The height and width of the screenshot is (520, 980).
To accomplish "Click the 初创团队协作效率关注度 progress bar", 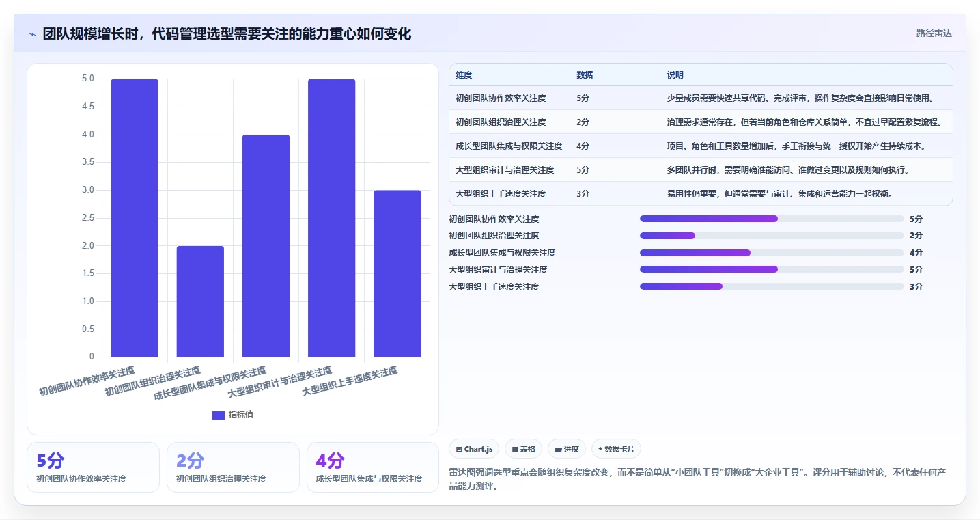I will pyautogui.click(x=772, y=219).
